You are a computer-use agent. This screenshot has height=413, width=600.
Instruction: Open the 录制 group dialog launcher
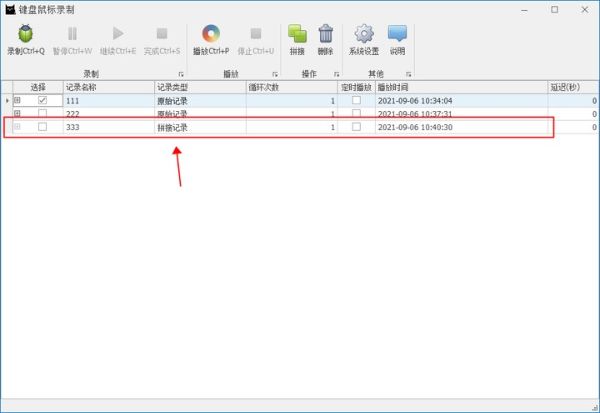[x=181, y=74]
